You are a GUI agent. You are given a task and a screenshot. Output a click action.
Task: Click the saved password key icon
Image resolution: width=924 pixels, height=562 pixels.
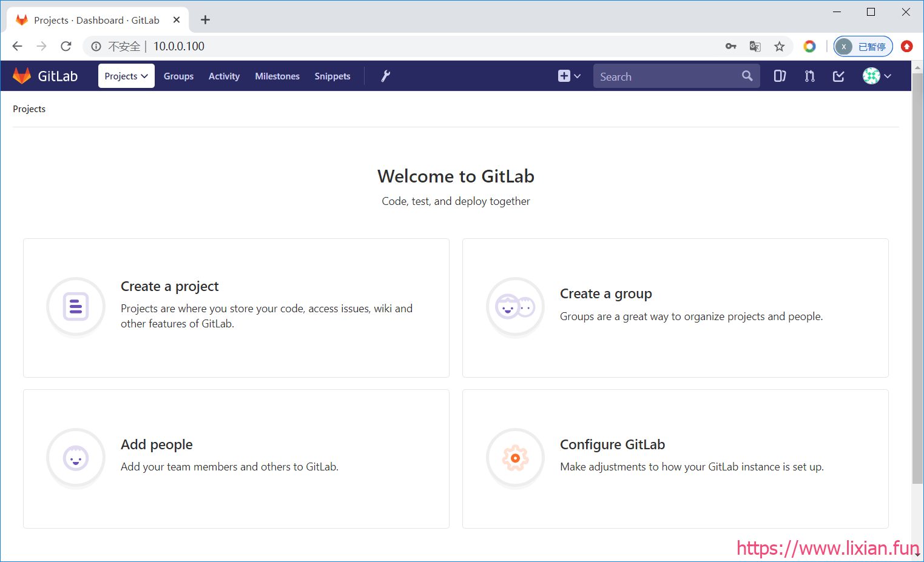point(731,47)
